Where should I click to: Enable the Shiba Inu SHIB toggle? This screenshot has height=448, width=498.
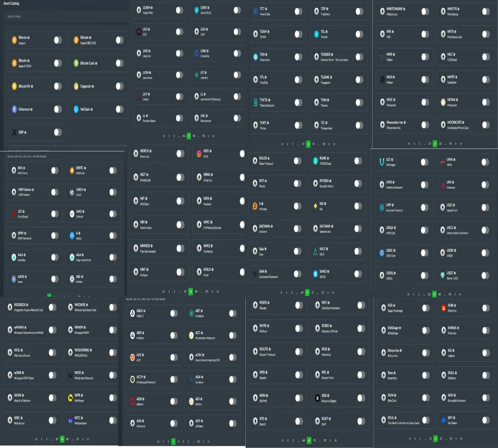pos(486,308)
